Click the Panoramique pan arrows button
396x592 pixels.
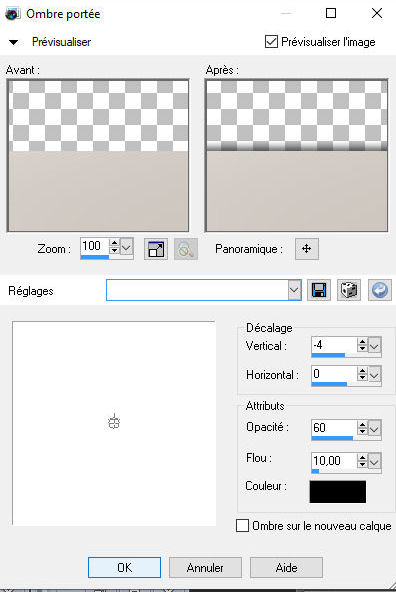pos(307,249)
